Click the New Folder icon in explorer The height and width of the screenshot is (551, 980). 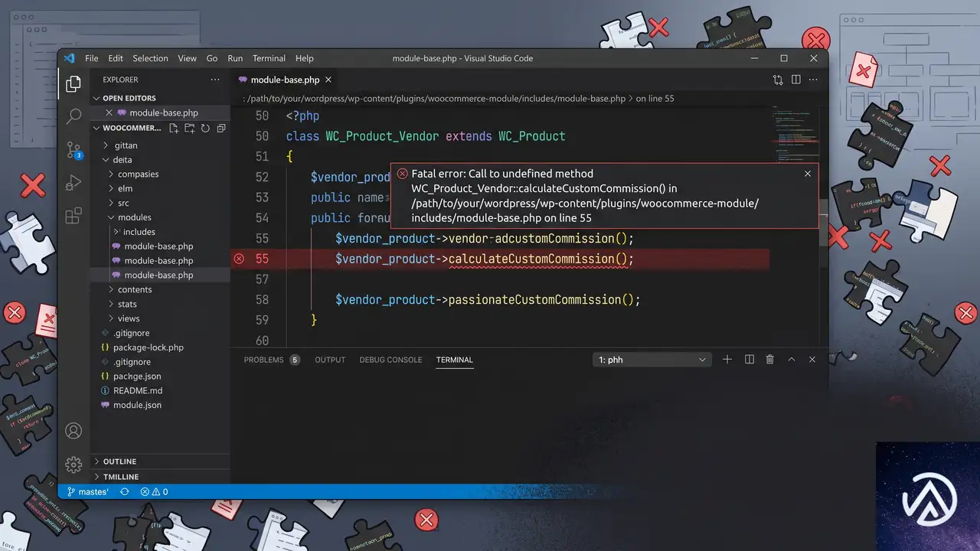[x=189, y=128]
